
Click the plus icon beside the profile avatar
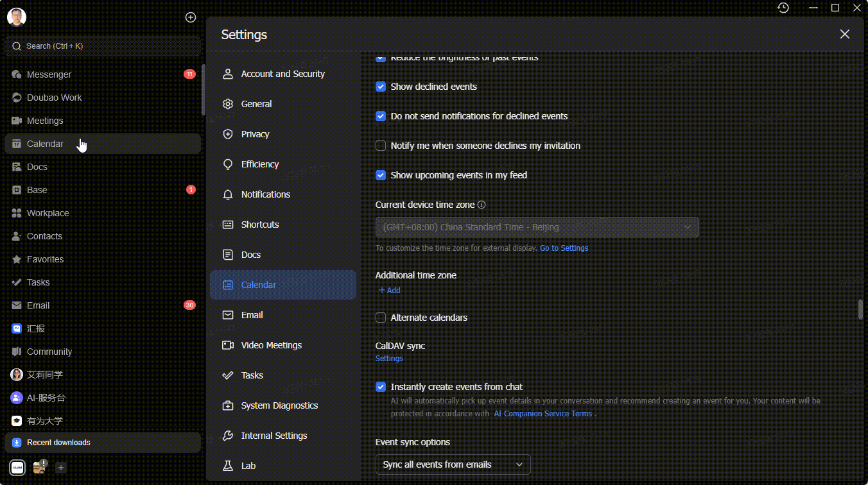tap(191, 17)
